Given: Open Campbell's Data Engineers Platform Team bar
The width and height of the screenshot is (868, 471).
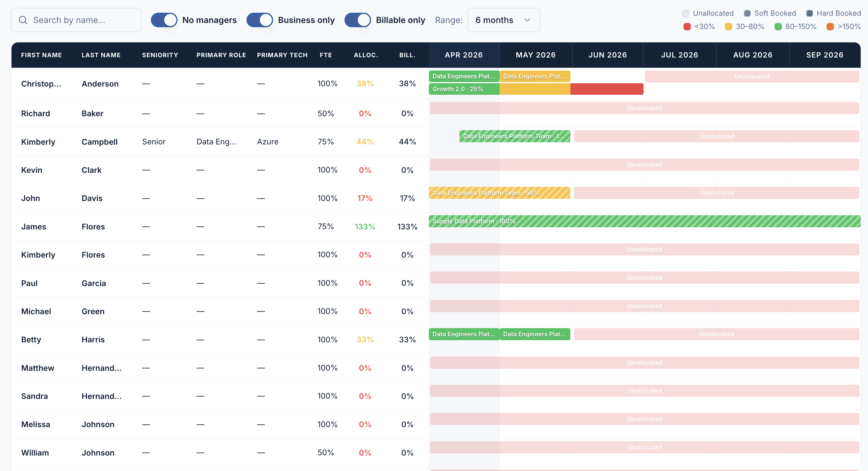Looking at the screenshot, I should point(514,136).
